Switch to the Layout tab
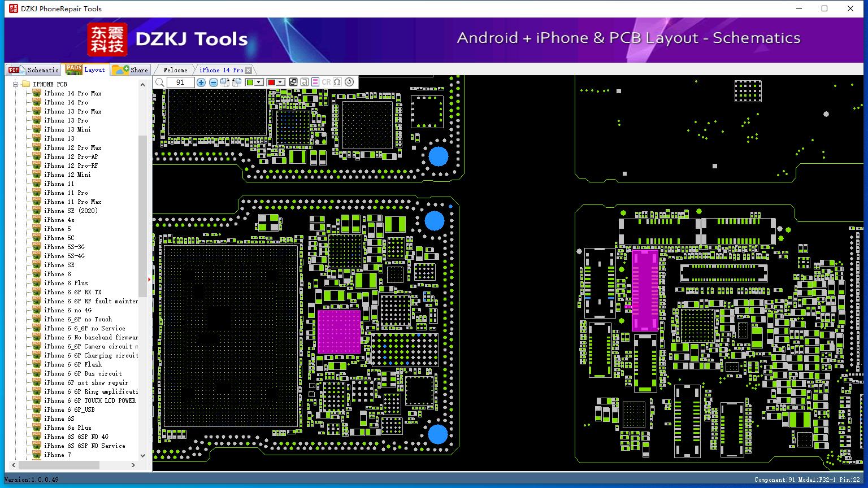 coord(86,69)
